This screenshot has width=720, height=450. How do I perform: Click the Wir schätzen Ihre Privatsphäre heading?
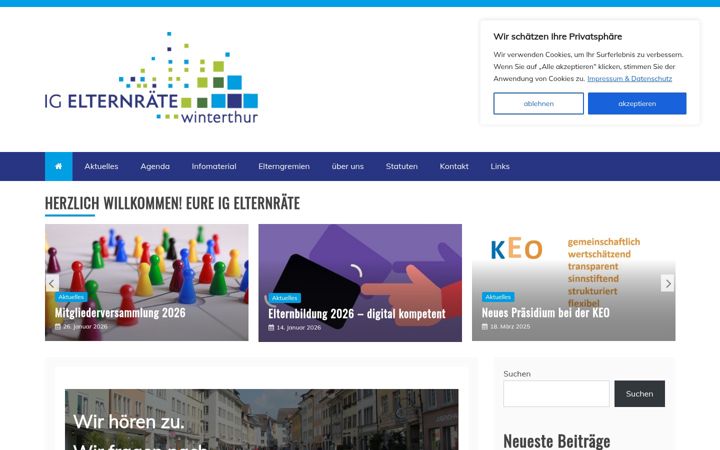coord(557,37)
